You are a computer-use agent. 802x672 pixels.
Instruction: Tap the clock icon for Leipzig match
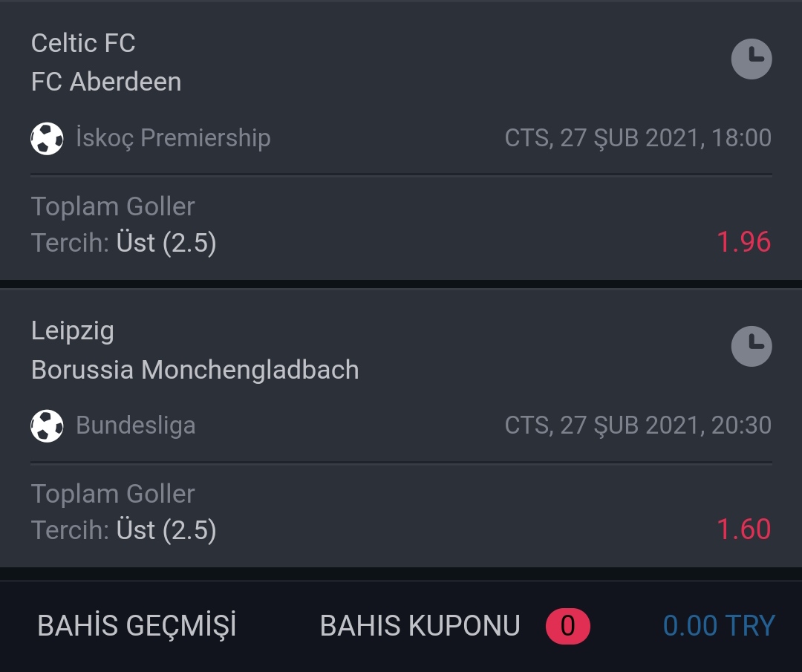(752, 346)
